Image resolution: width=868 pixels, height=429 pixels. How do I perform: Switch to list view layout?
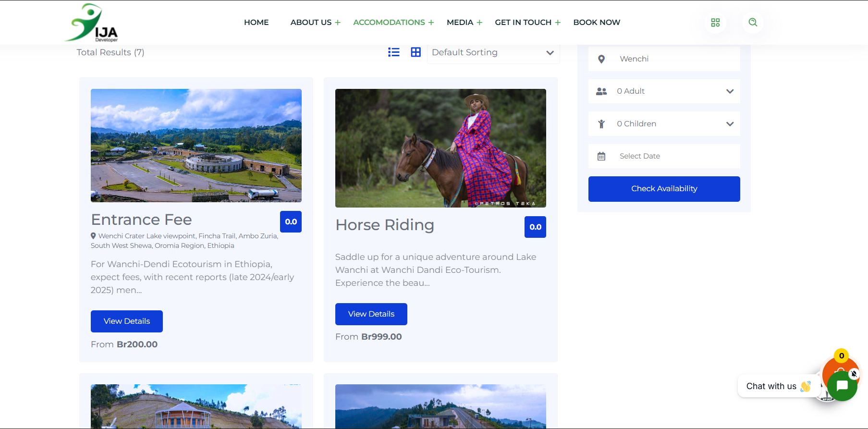tap(393, 52)
